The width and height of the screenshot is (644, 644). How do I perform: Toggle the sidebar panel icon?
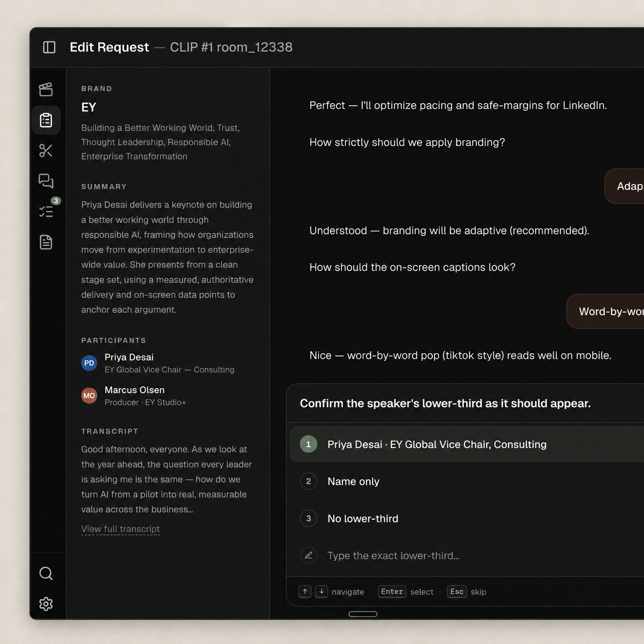tap(49, 47)
